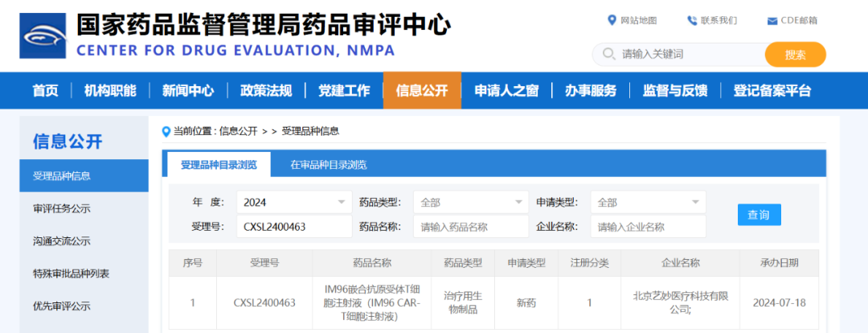Focus the 药品名称 input field
The image size is (868, 333).
pyautogui.click(x=470, y=227)
